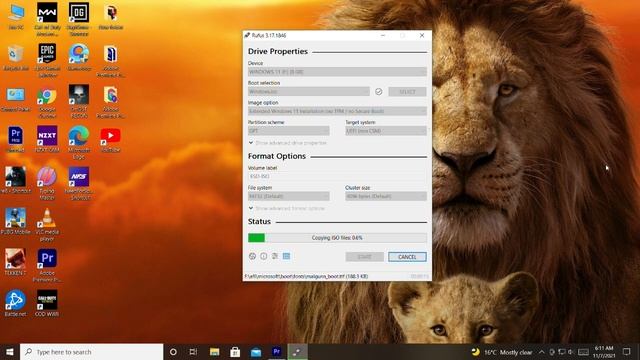
Task: Open Control Panel desktop icon
Action: pos(16,99)
